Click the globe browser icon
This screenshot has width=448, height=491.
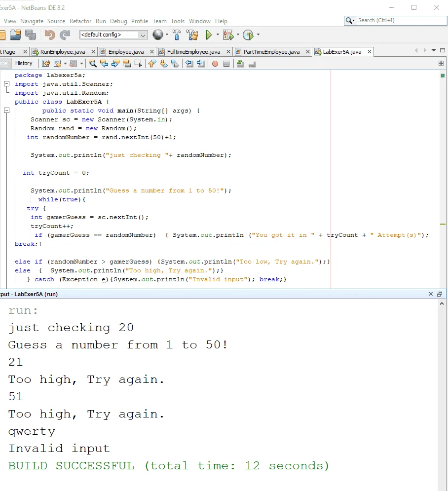coord(158,35)
